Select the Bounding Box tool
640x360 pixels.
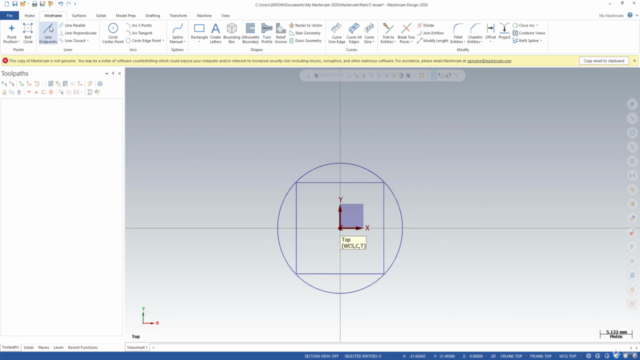tap(232, 33)
